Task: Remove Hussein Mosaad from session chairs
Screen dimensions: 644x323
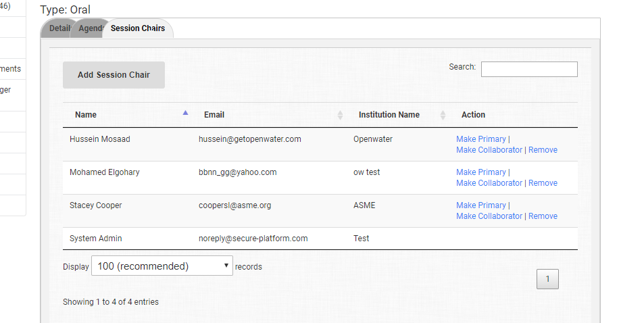Action: (x=543, y=150)
